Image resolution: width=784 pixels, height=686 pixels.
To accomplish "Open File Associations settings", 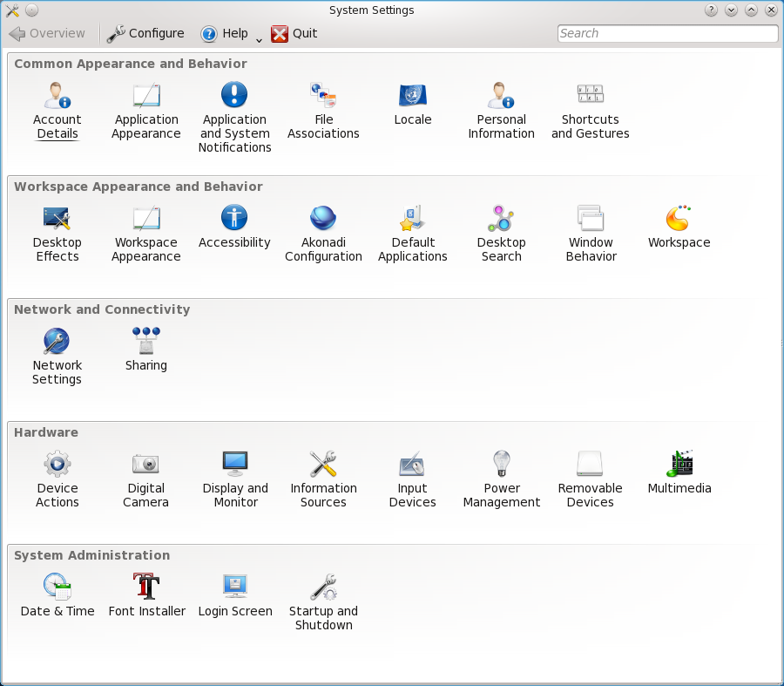I will [323, 112].
